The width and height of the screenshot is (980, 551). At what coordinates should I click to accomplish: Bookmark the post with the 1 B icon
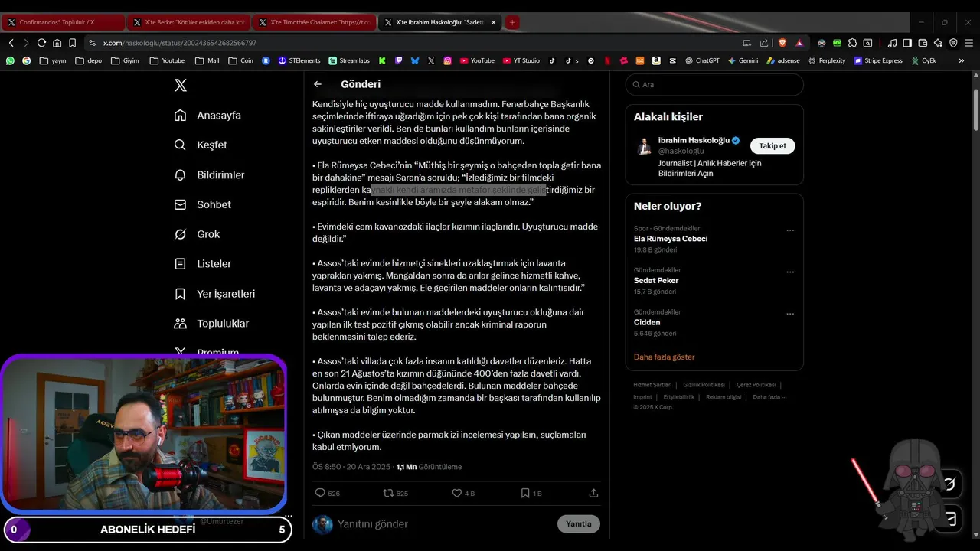click(x=525, y=493)
